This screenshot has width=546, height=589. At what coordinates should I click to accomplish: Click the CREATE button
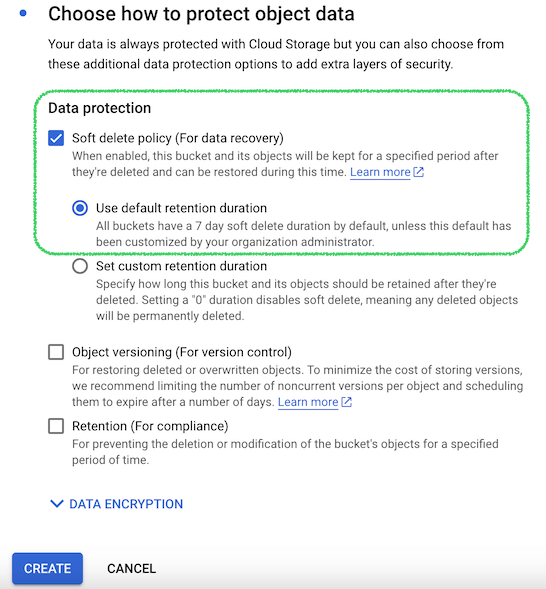click(47, 568)
